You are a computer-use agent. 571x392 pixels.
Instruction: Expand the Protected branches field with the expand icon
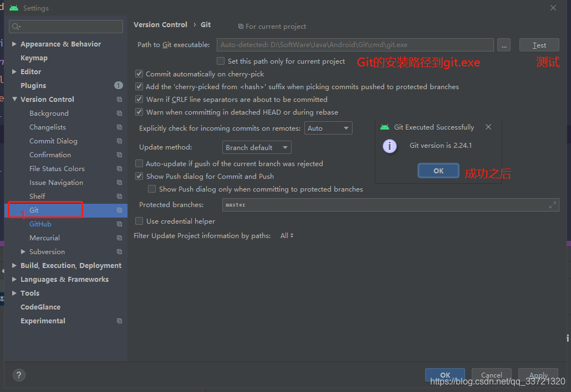point(552,205)
